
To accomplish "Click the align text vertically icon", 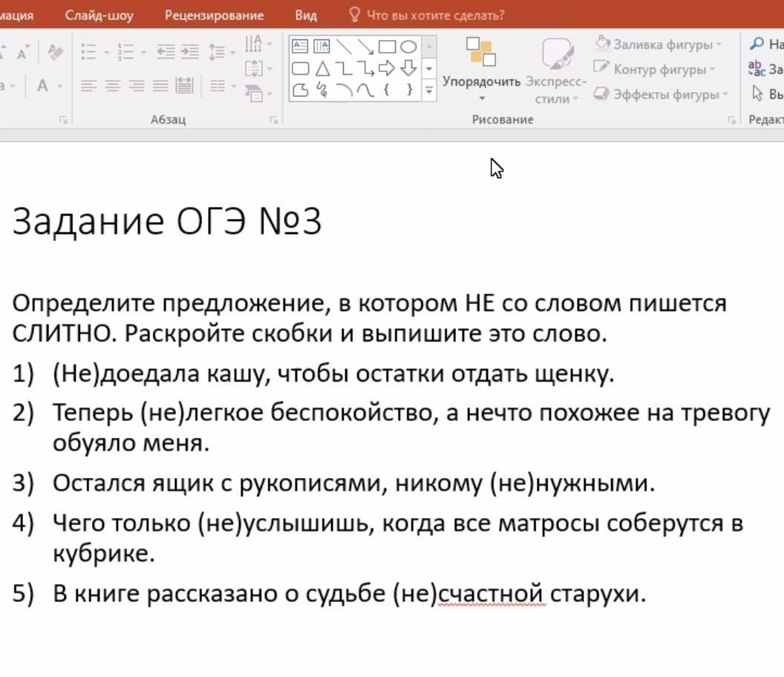I will click(253, 68).
